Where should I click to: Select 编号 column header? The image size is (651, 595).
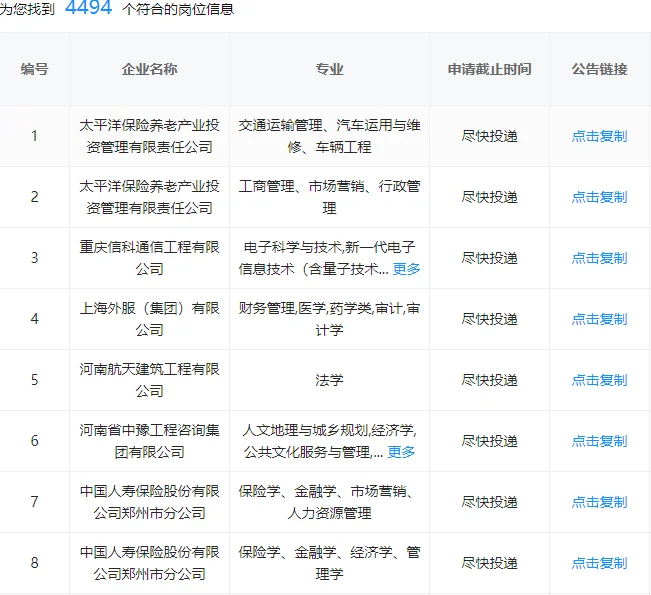pos(34,69)
